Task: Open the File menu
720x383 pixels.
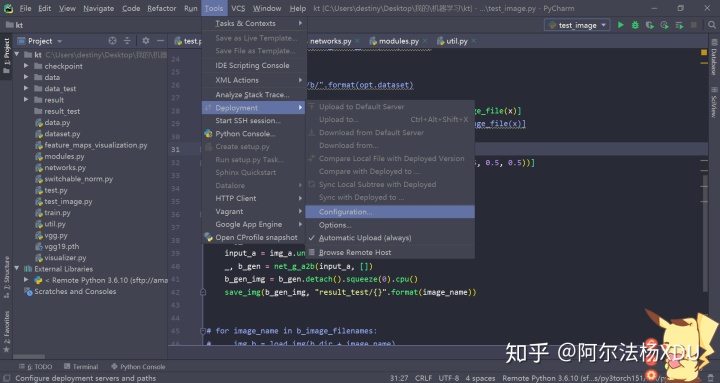Action: coord(25,8)
